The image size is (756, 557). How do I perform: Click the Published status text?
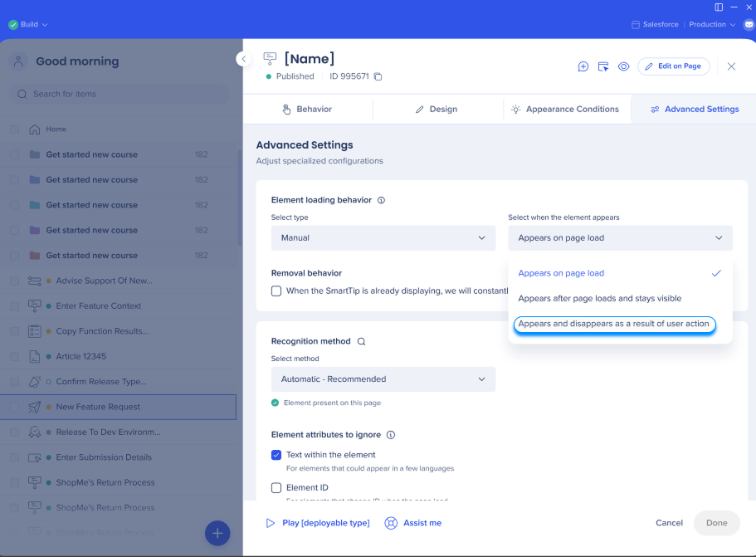295,76
